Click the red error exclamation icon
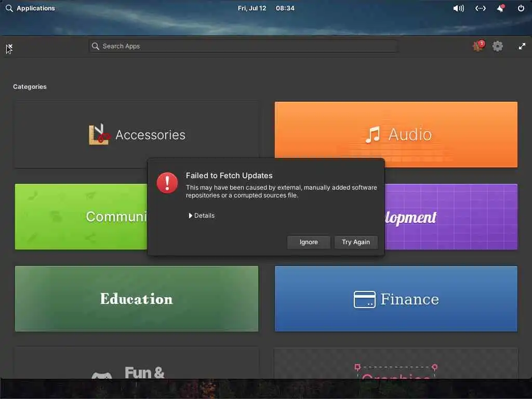Viewport: 532px width, 399px height. click(x=167, y=183)
